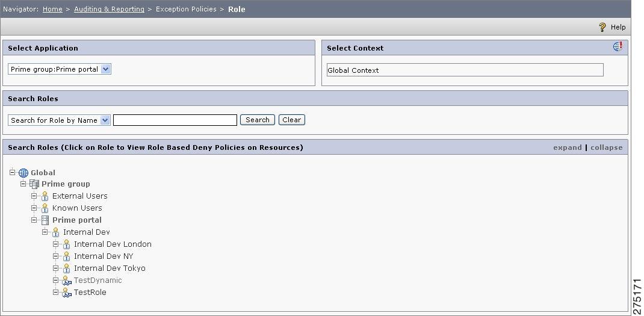The image size is (644, 316).
Task: Click the Internal Dev Tokyo role icon
Action: click(67, 268)
